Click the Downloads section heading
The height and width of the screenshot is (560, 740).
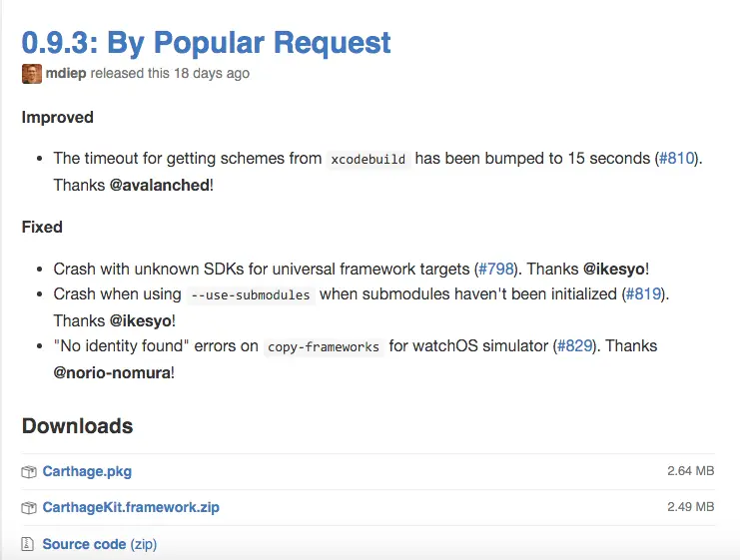click(77, 426)
